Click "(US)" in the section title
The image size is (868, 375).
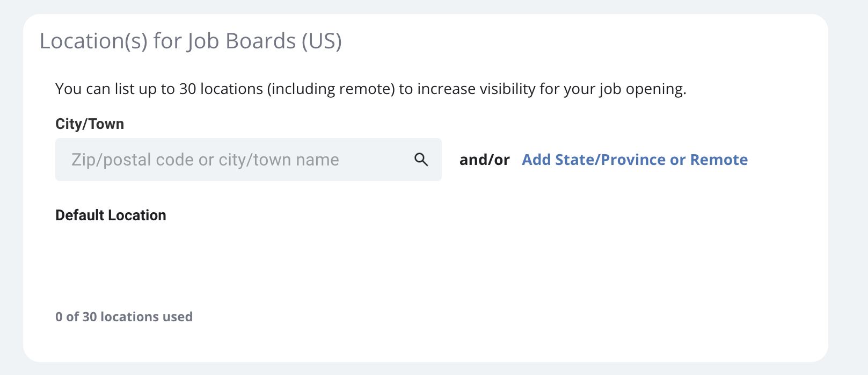[322, 41]
